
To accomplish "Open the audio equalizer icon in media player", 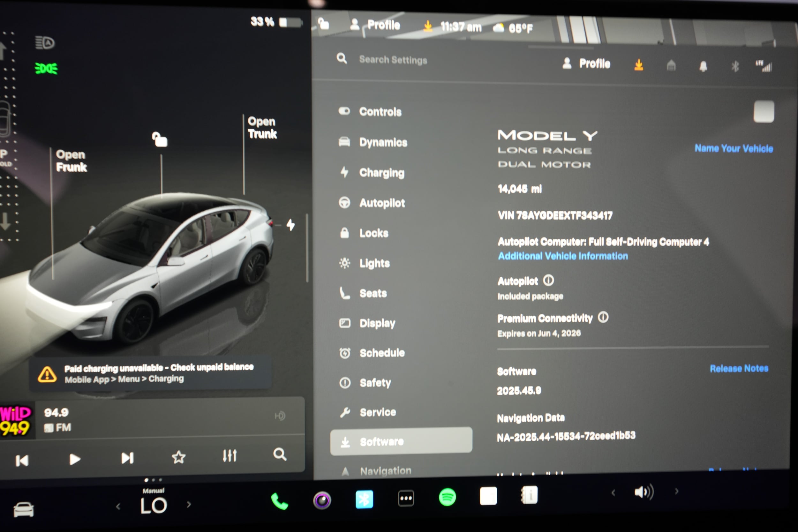I will pyautogui.click(x=230, y=456).
